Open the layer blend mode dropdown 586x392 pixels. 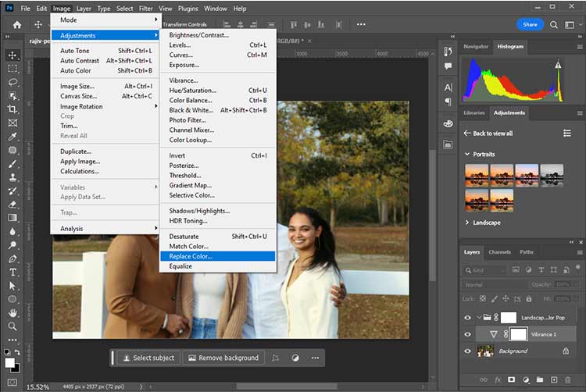click(495, 284)
